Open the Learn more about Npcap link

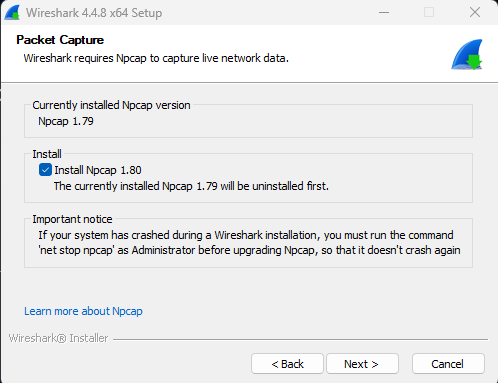point(83,311)
